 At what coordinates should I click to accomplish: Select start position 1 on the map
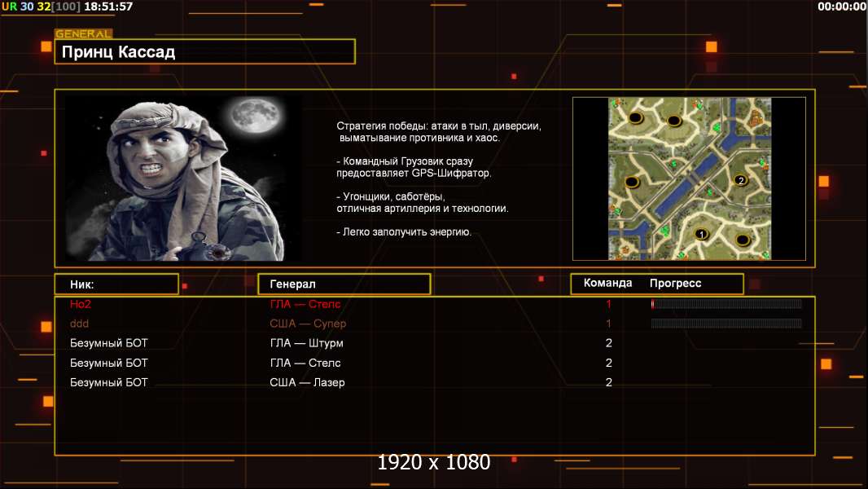(x=701, y=234)
